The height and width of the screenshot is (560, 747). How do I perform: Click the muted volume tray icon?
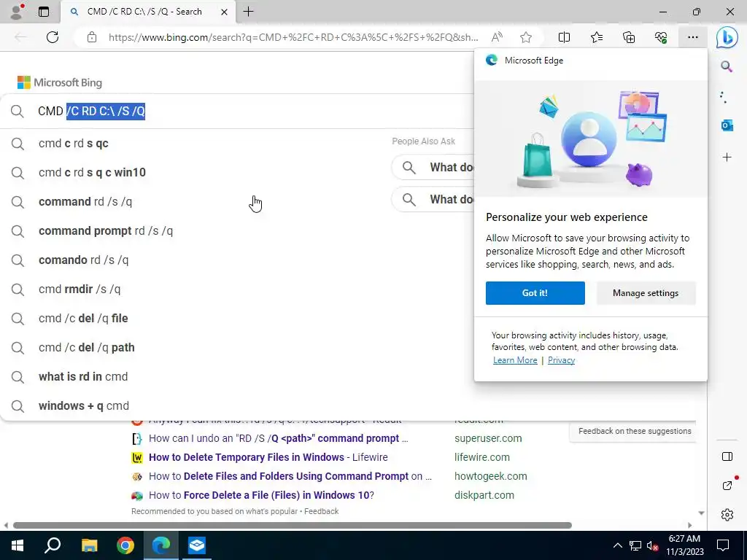(x=652, y=545)
